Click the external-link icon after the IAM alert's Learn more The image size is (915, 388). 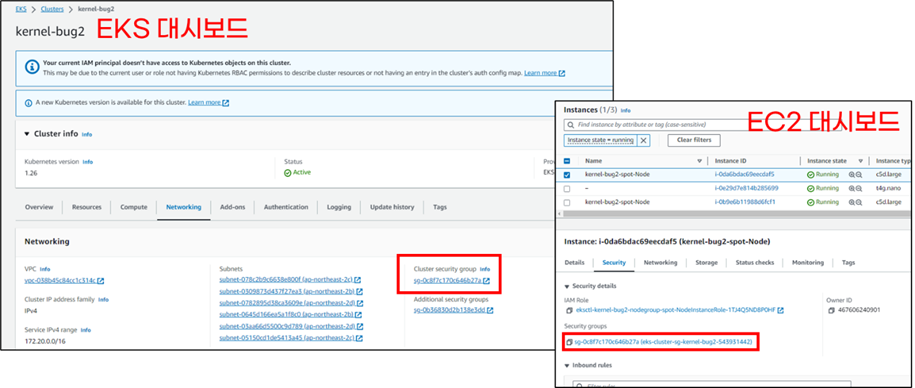pyautogui.click(x=562, y=74)
